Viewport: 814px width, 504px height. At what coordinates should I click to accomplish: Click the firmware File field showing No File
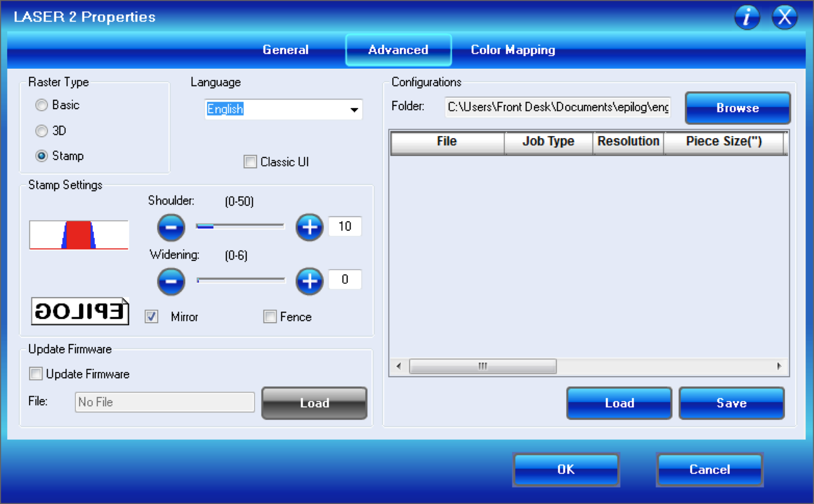click(165, 402)
